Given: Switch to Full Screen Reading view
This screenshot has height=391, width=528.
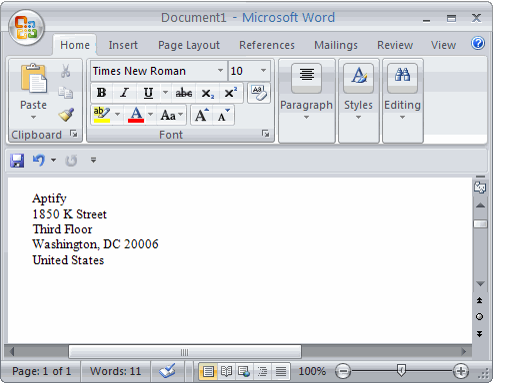Looking at the screenshot, I should coord(226,371).
